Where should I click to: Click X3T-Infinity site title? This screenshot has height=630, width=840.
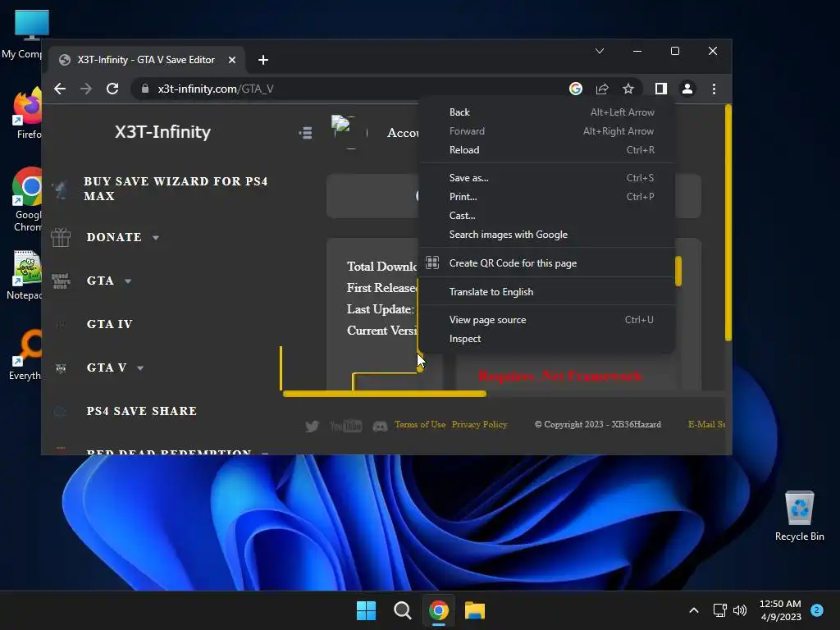[162, 132]
